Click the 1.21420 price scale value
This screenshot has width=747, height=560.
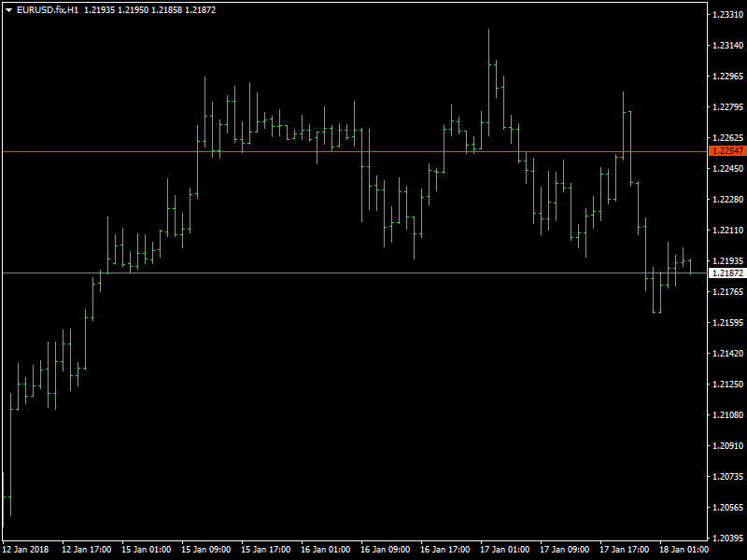tap(727, 354)
